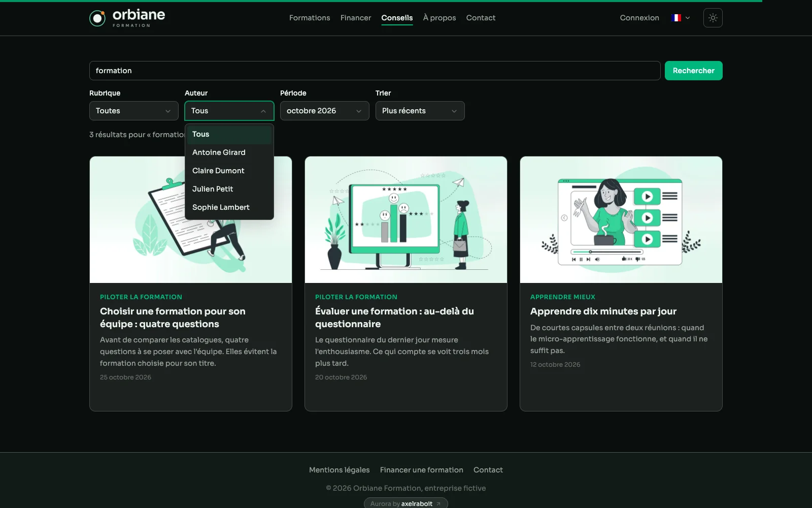The image size is (812, 508).
Task: Click the Connexion link
Action: tap(639, 18)
